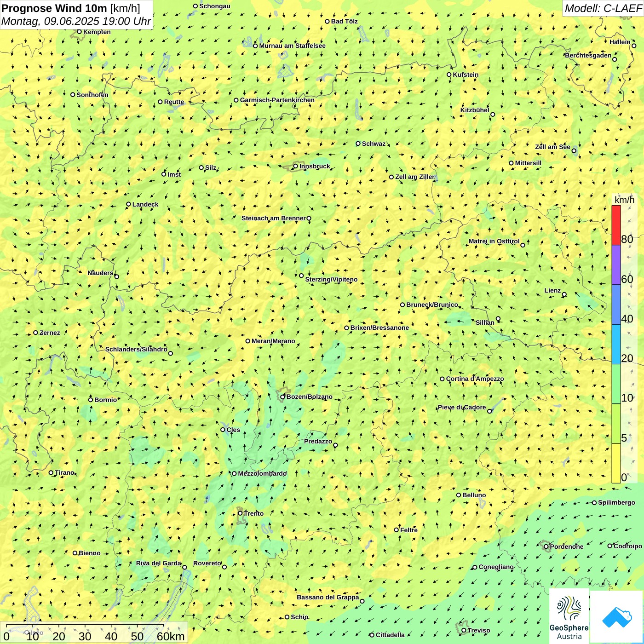644x644 pixels.
Task: Click the 'Schwaz' label
Action: point(374,144)
